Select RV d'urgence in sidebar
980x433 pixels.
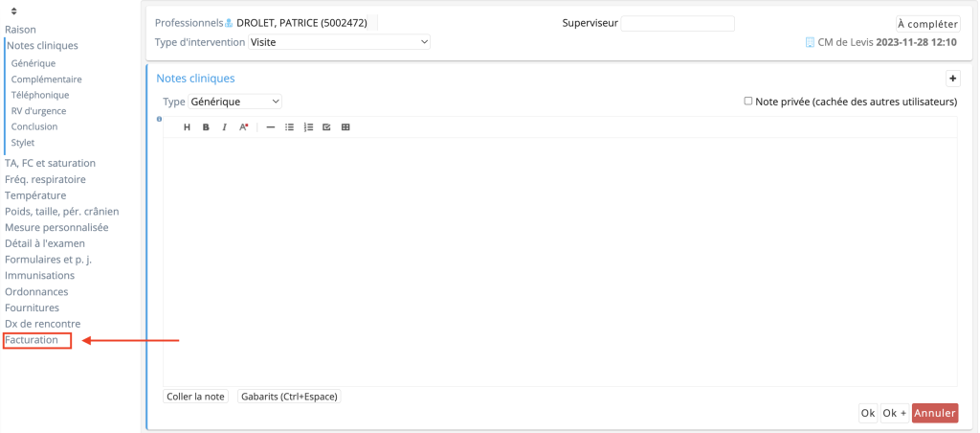tap(38, 111)
